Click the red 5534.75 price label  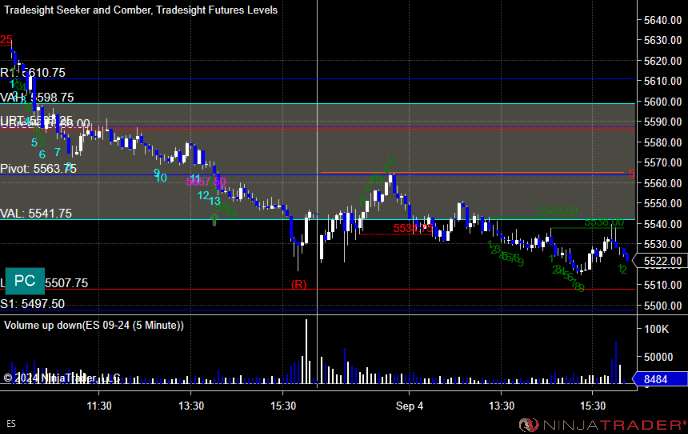413,228
